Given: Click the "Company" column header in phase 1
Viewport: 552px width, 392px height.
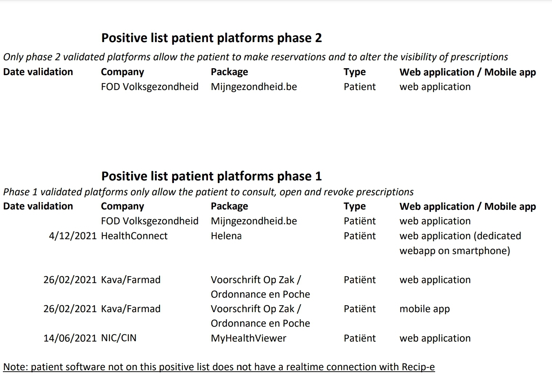Looking at the screenshot, I should (122, 206).
